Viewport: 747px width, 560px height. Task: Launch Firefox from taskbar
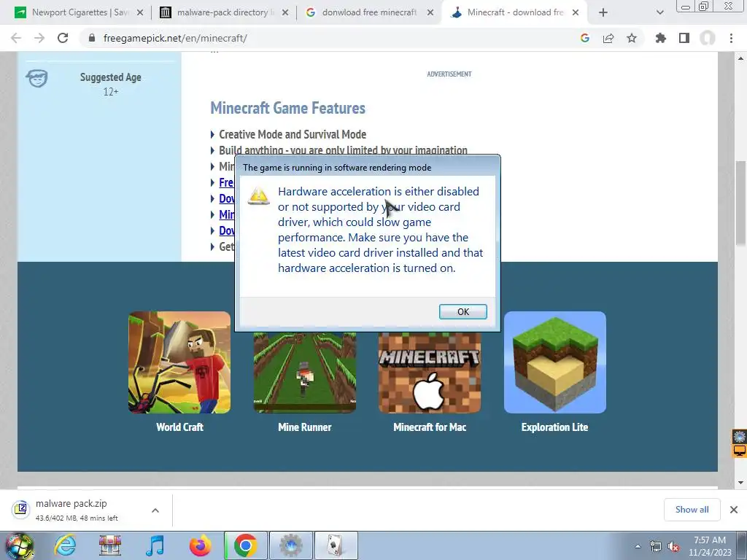(200, 545)
